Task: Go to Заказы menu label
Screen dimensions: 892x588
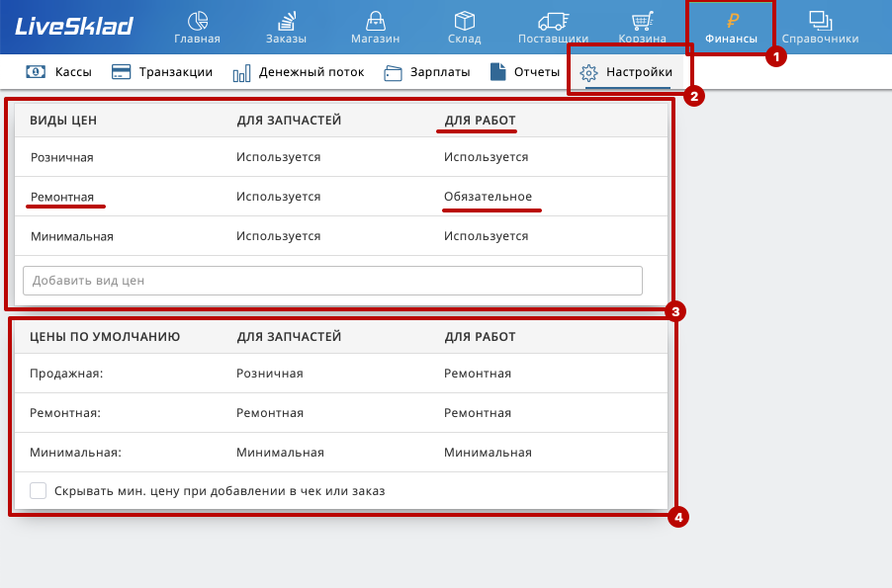Action: point(286,39)
